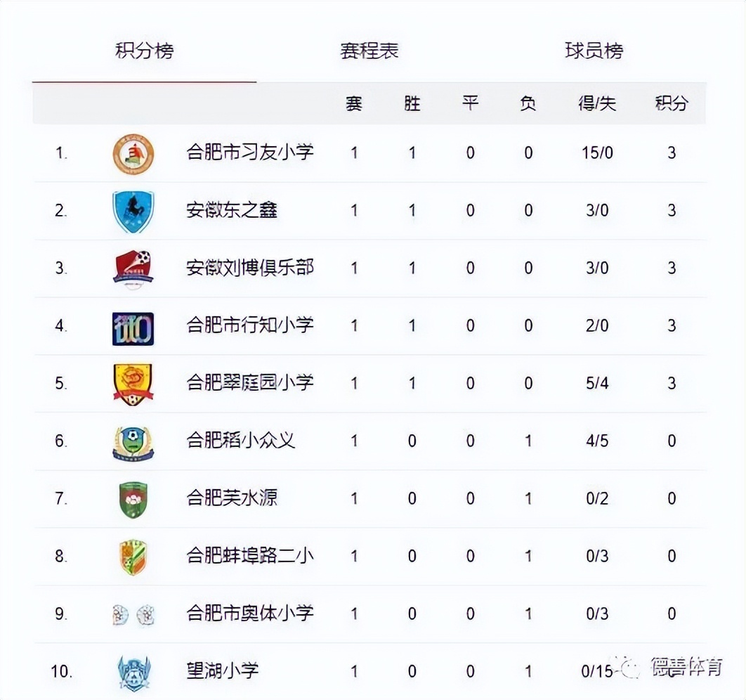The image size is (746, 700).
Task: Click the 得/失 column header
Action: [x=597, y=103]
